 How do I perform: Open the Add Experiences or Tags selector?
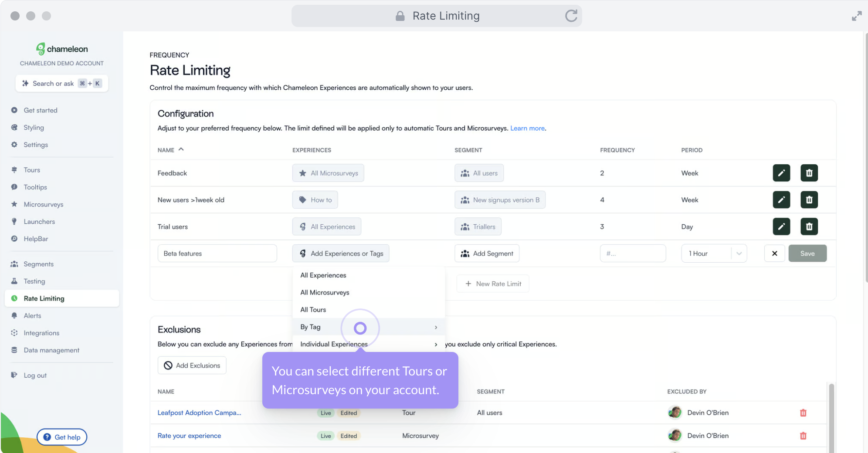click(x=341, y=254)
